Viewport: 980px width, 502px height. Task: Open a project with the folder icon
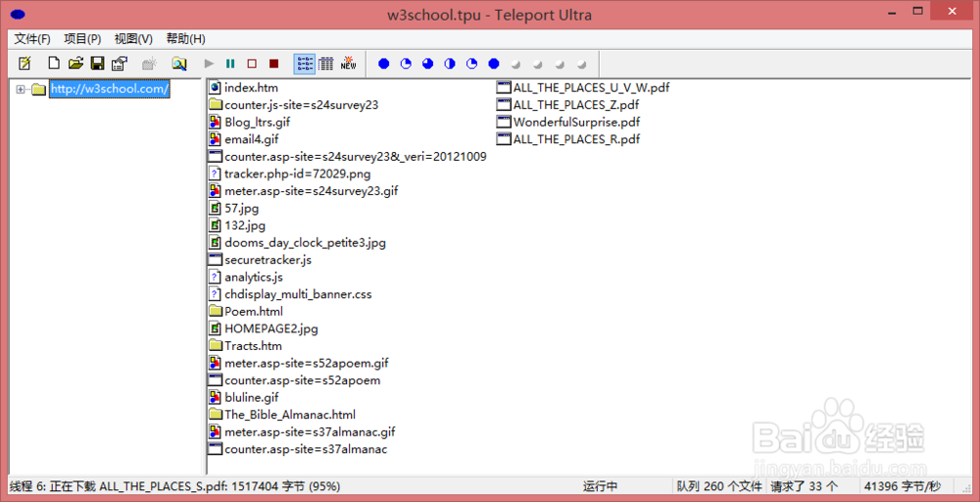[x=75, y=63]
